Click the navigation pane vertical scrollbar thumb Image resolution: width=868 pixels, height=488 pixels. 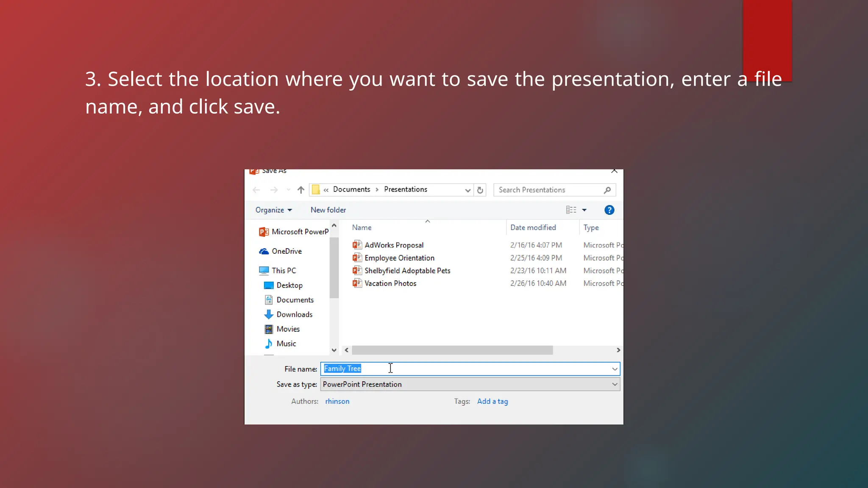click(334, 268)
